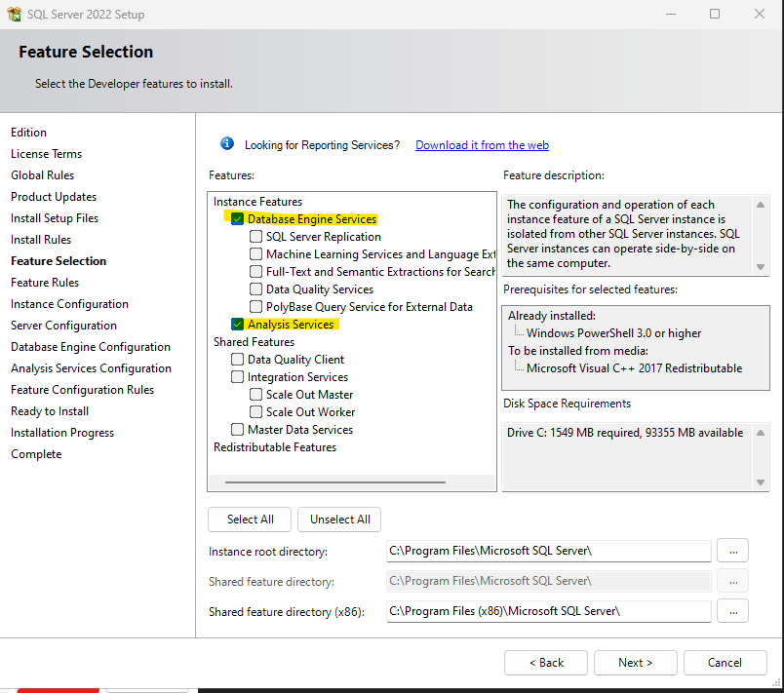784x693 pixels.
Task: Click Disk Space Requirements scroll up arrow
Action: point(761,433)
